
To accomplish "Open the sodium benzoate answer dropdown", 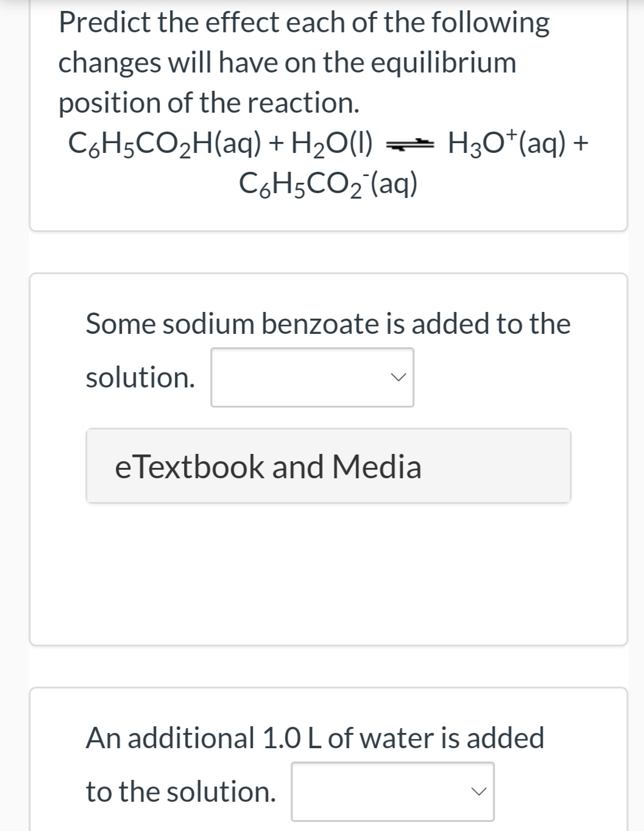I will 312,377.
